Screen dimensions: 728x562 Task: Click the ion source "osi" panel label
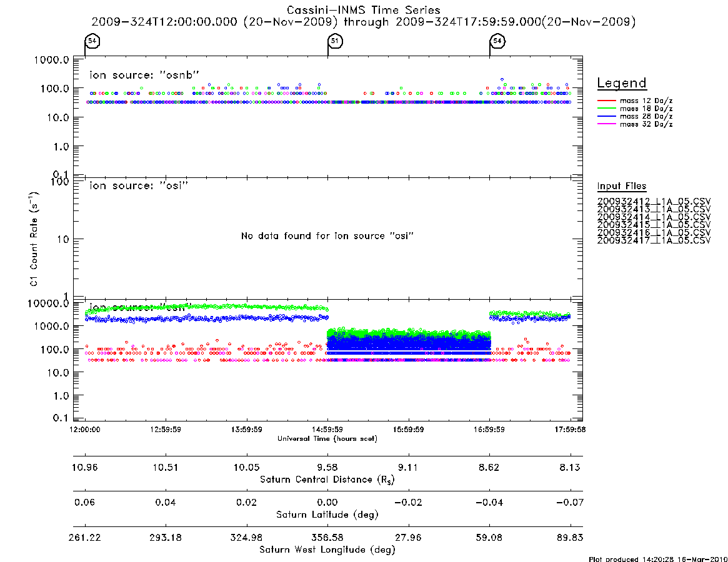[x=139, y=185]
